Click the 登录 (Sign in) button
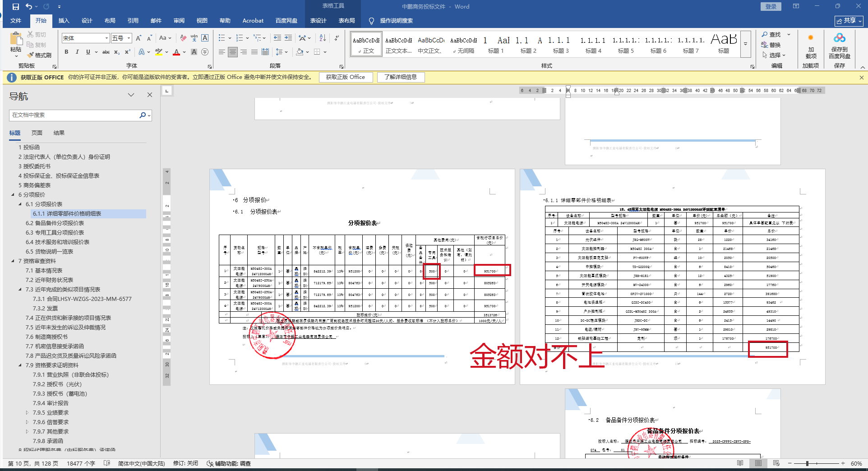 click(771, 7)
